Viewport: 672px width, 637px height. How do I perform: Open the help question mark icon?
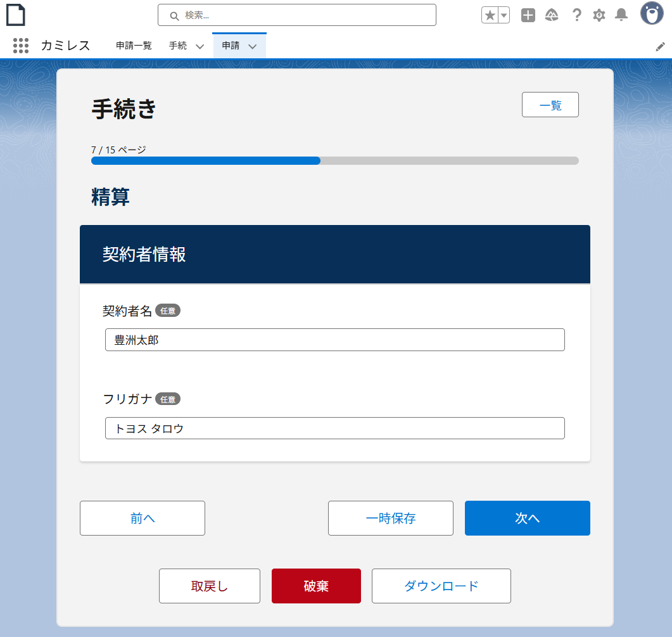tap(576, 15)
